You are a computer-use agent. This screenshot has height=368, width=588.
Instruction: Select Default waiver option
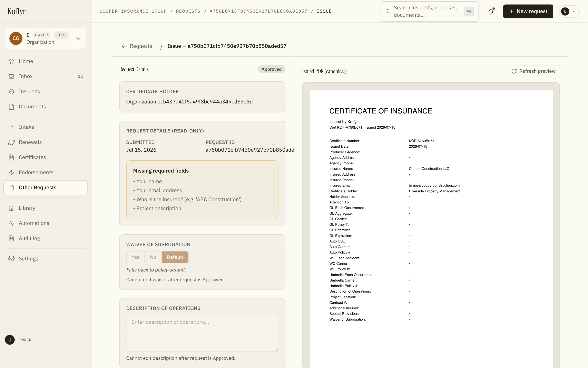coord(175,257)
